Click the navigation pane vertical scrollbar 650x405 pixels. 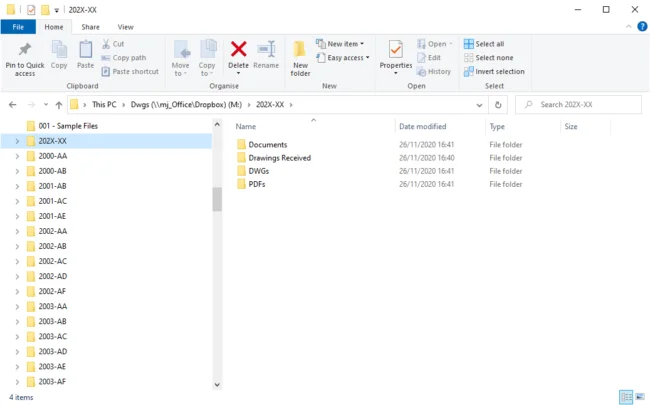pos(217,198)
